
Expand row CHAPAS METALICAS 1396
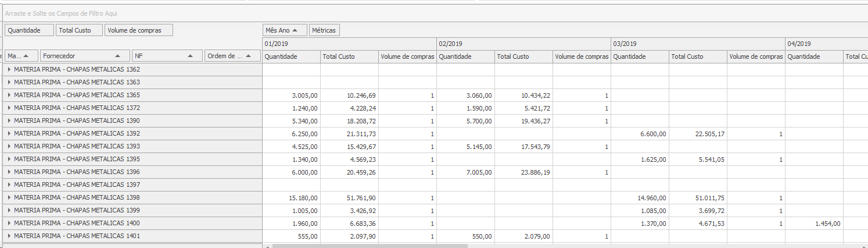coord(9,172)
